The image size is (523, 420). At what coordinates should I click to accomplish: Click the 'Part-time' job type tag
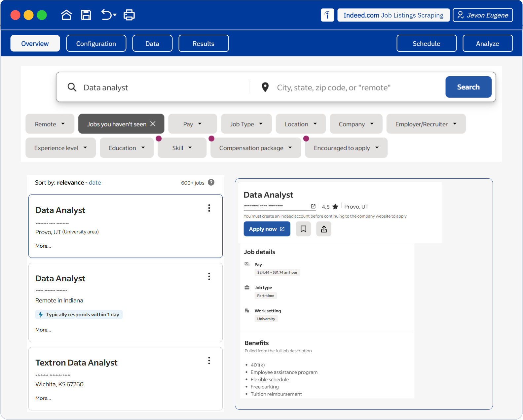(x=266, y=296)
